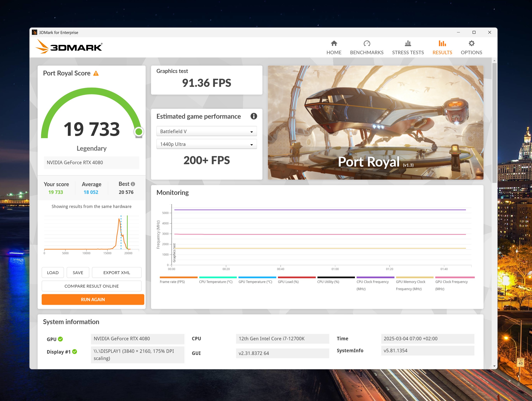
Task: Click the blue dashed average line on histogram
Action: (121, 232)
